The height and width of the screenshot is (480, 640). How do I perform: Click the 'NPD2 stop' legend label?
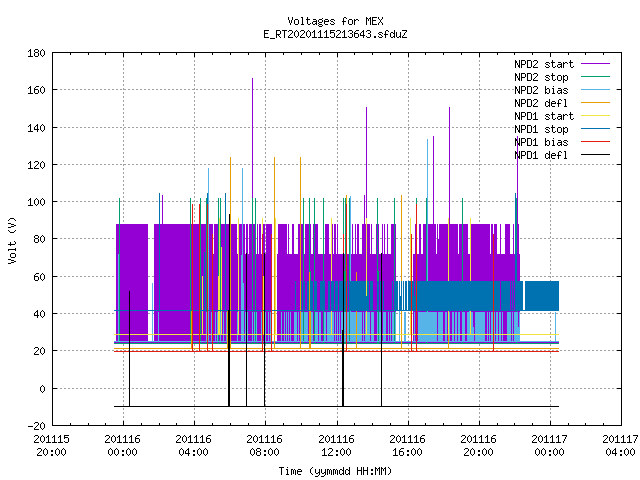(x=541, y=77)
